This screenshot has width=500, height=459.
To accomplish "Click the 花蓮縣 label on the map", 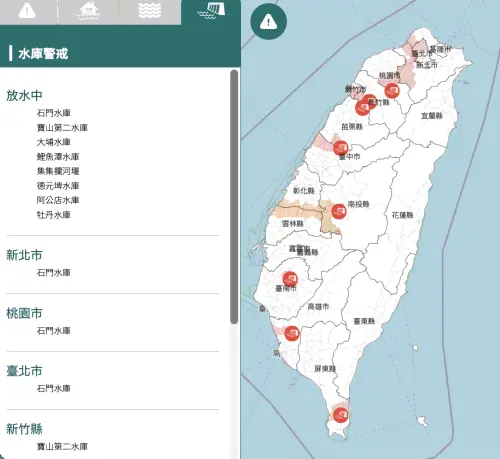I will (402, 215).
